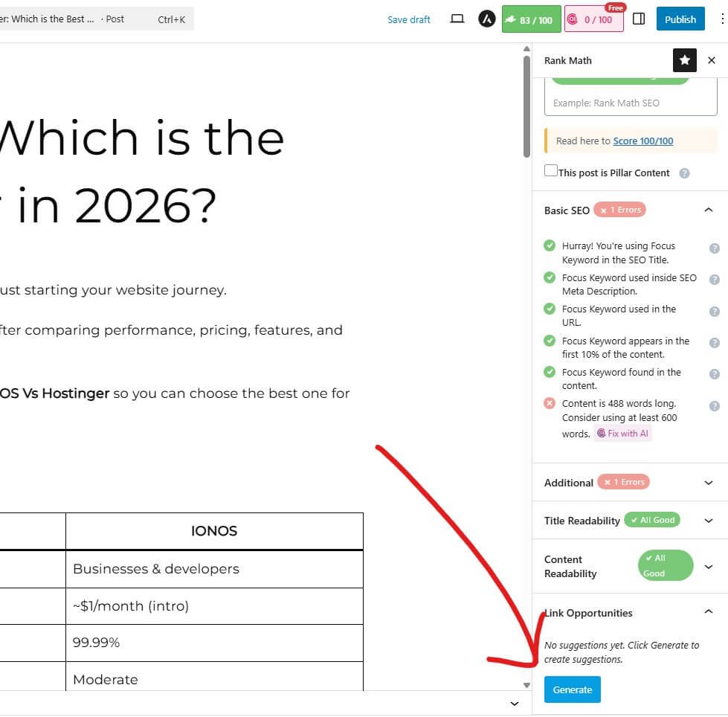
Task: Click the Moderate table cell
Action: pyautogui.click(x=214, y=677)
